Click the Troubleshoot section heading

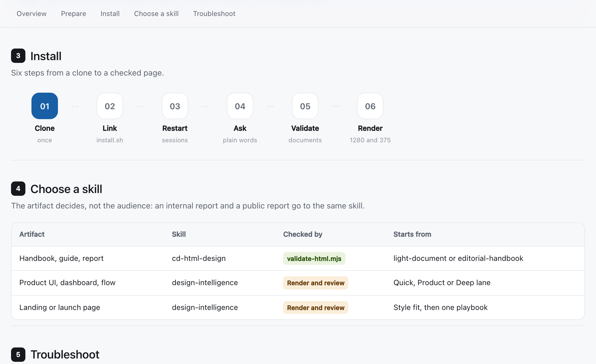point(65,355)
